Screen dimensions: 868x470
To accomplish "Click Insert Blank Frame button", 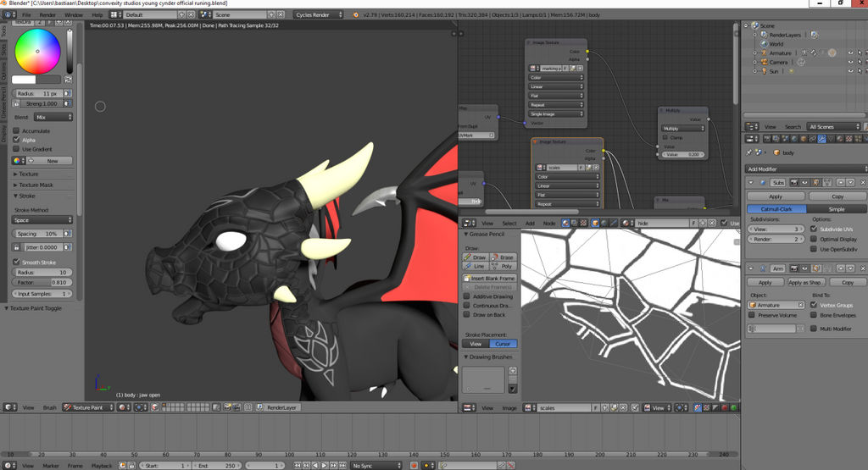I will coord(489,278).
